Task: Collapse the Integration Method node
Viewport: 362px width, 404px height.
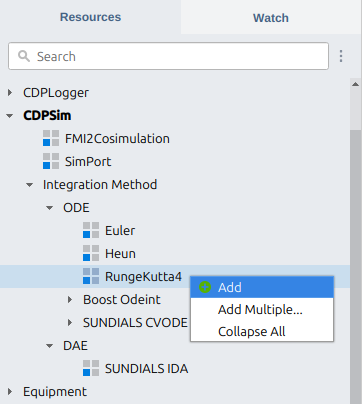Action: pyautogui.click(x=30, y=185)
